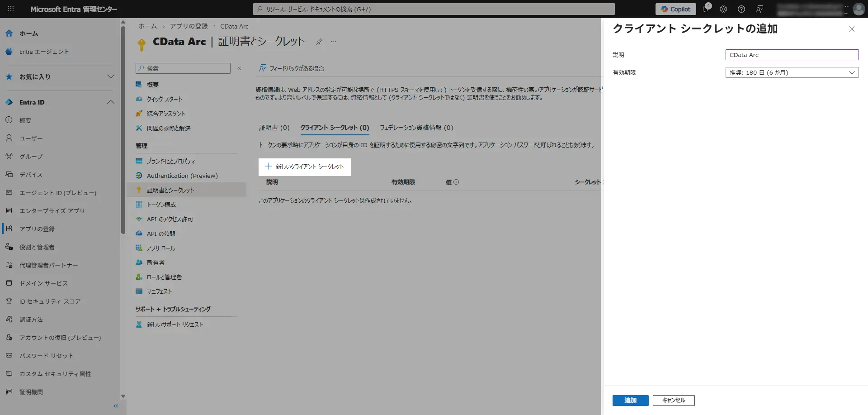Click the resource menu 検索 box
Image resolution: width=868 pixels, height=415 pixels.
coord(183,68)
